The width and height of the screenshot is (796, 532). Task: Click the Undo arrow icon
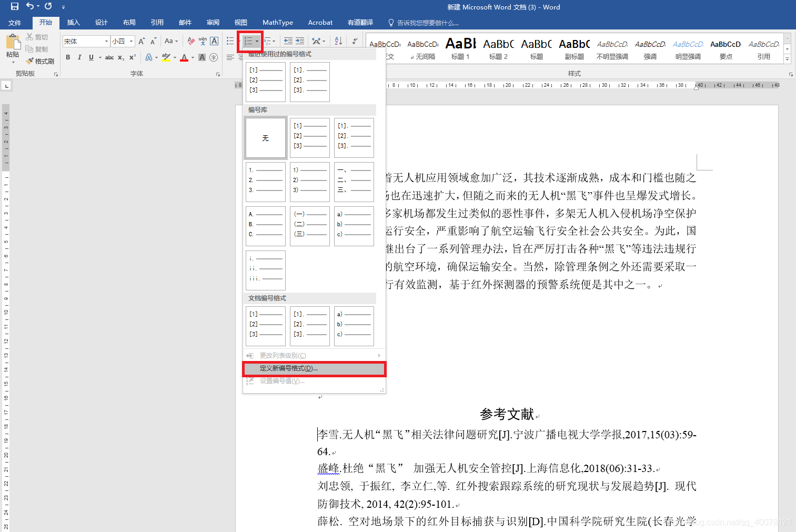(30, 6)
